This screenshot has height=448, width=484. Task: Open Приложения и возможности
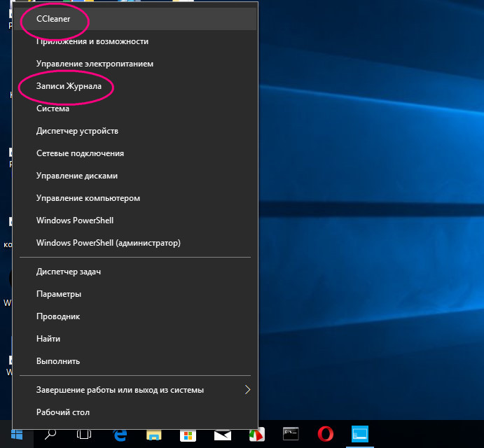135,41
